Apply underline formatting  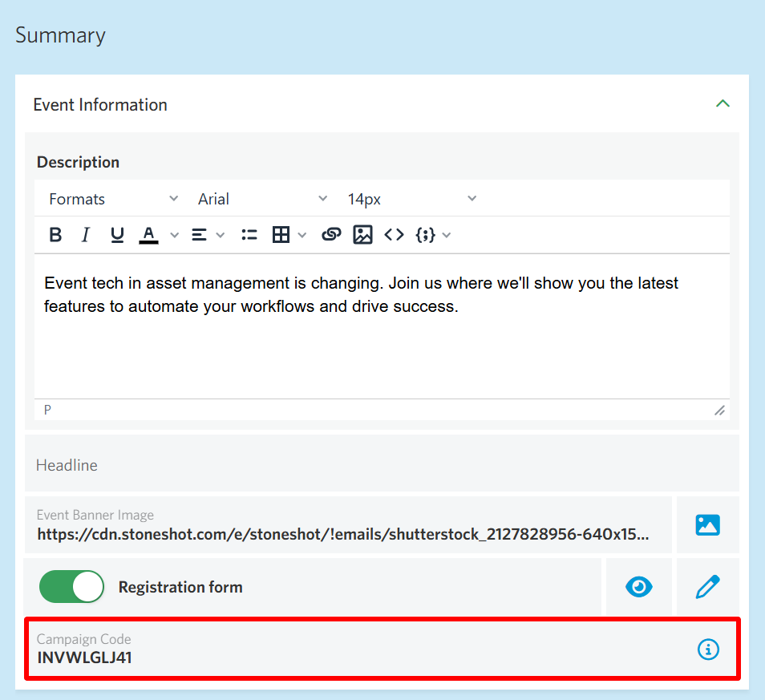tap(117, 234)
